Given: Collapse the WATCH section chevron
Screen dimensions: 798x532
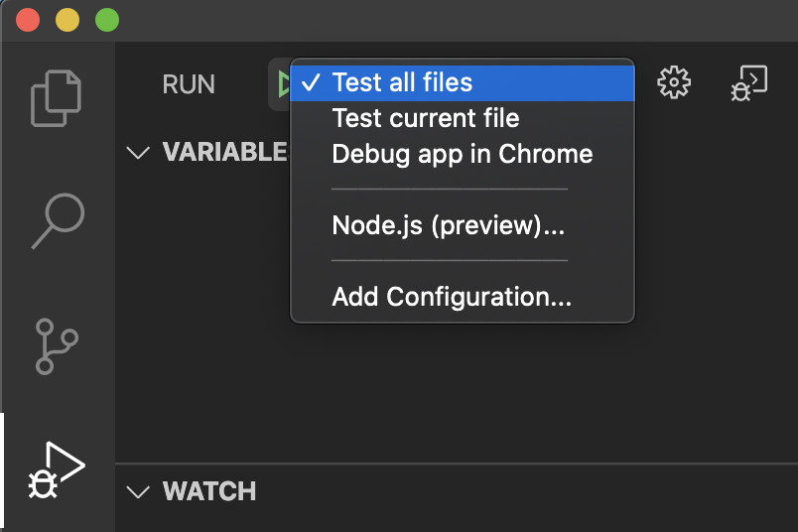Looking at the screenshot, I should (x=139, y=491).
